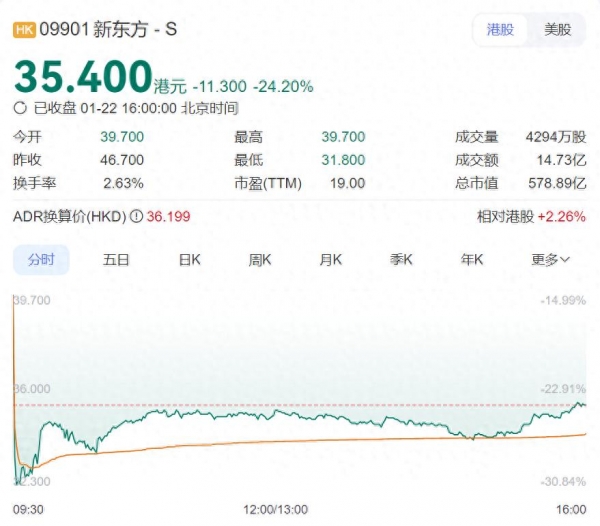Click the -30.84% chart axis label
The height and width of the screenshot is (526, 600).
tap(563, 481)
